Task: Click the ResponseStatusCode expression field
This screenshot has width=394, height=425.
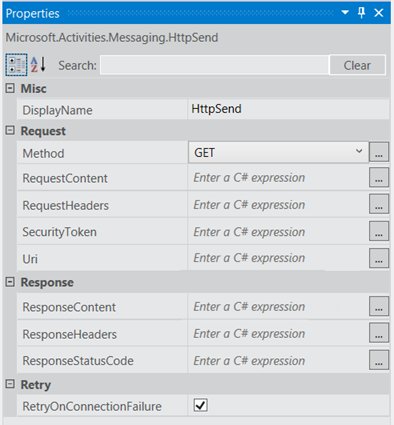Action: [x=278, y=361]
